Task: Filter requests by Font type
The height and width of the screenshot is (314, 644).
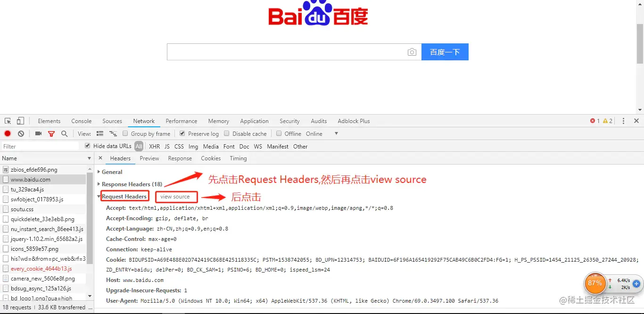Action: 229,147
